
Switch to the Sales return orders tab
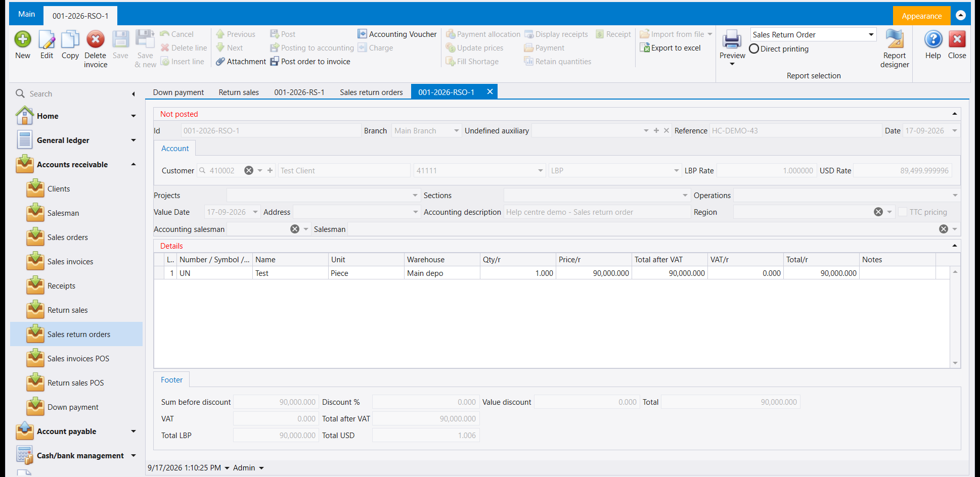coord(371,92)
